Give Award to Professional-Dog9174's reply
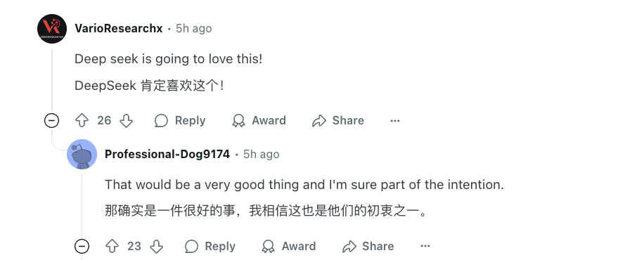The width and height of the screenshot is (644, 260). tap(289, 246)
